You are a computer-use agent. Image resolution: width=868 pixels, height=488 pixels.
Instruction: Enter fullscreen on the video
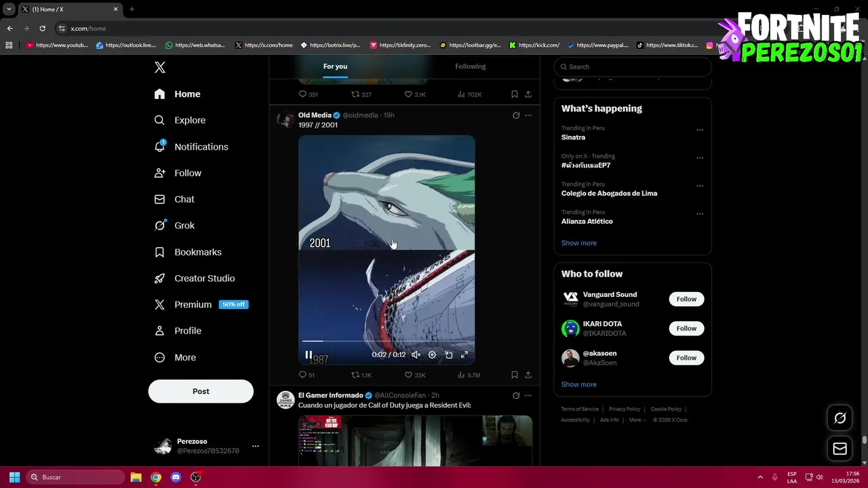pos(465,354)
